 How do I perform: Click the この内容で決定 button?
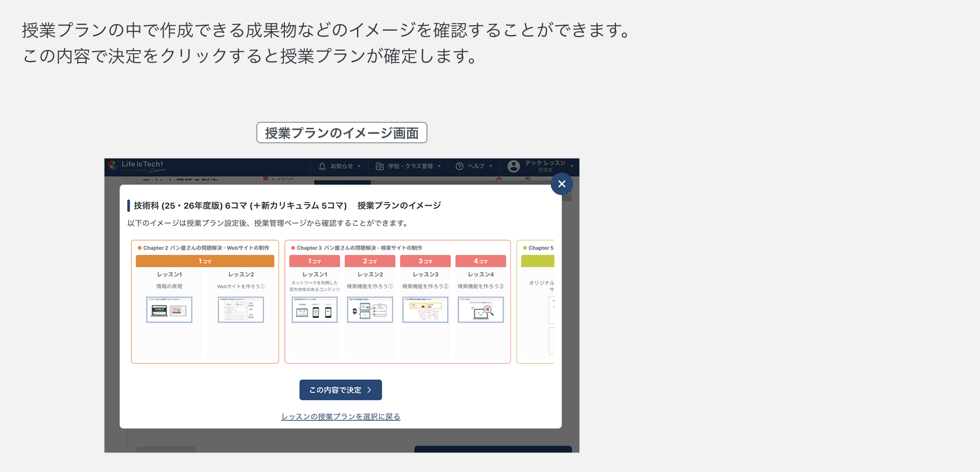point(340,390)
